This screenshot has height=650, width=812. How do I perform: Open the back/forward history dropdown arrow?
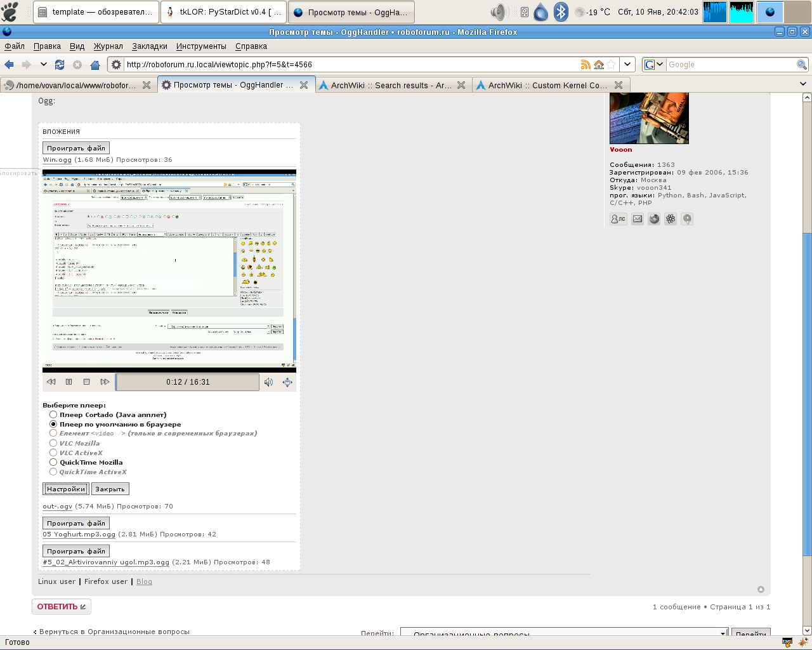pyautogui.click(x=43, y=64)
